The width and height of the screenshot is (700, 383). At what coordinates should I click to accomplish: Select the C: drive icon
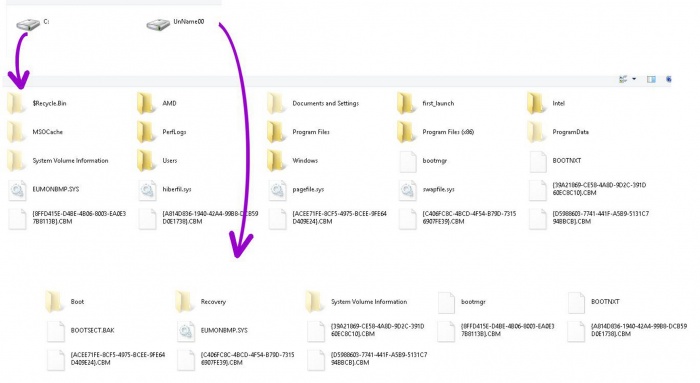tap(28, 24)
